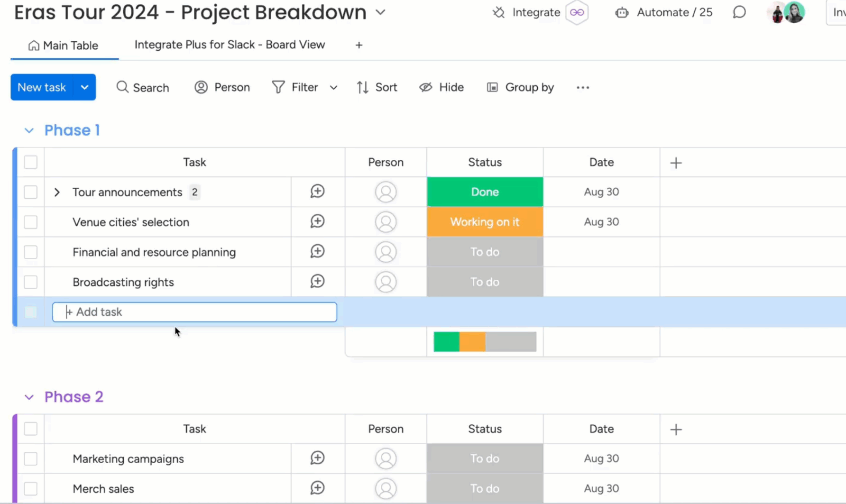The width and height of the screenshot is (846, 504).
Task: Select all tasks in Phase 2
Action: (x=31, y=429)
